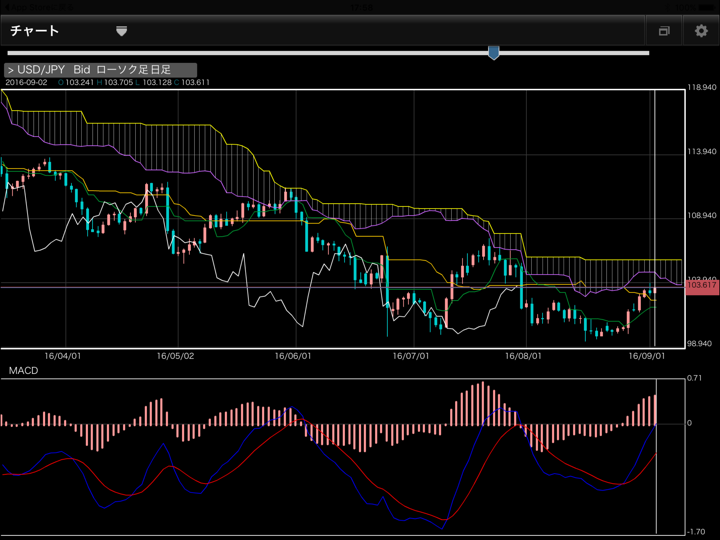720x540 pixels.
Task: Click the multi-window layout icon
Action: [664, 31]
